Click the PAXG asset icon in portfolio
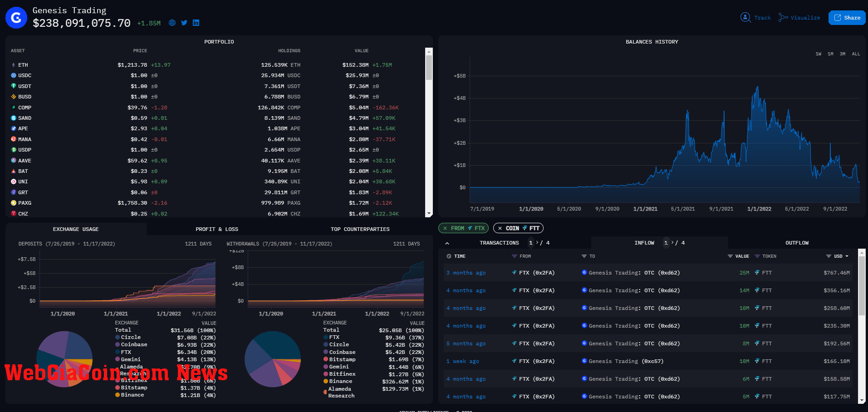 tap(14, 203)
